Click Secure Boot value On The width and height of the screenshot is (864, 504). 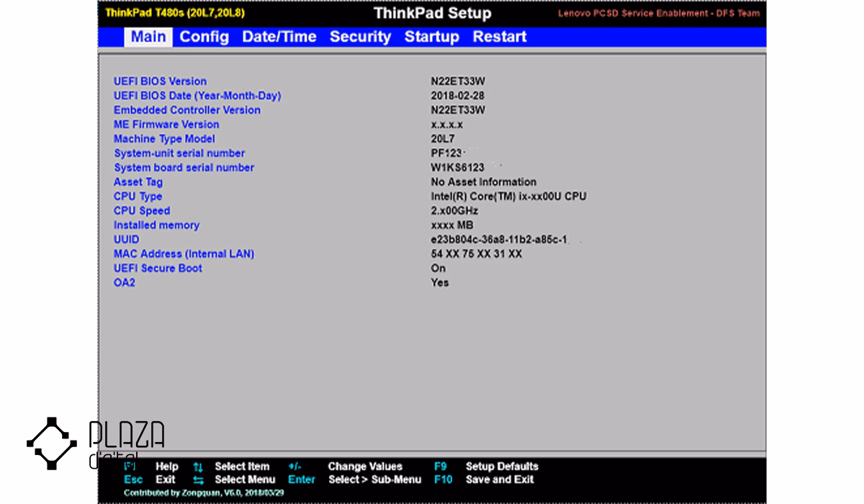438,269
